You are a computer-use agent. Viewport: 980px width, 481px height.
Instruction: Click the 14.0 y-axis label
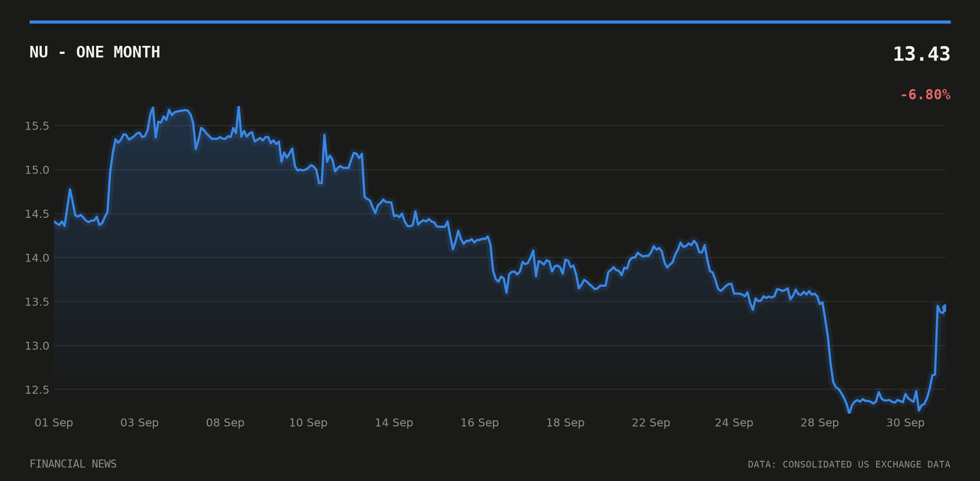click(37, 258)
